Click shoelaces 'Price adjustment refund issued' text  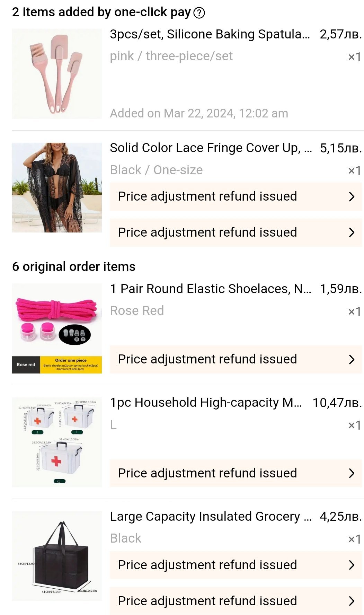pos(207,359)
